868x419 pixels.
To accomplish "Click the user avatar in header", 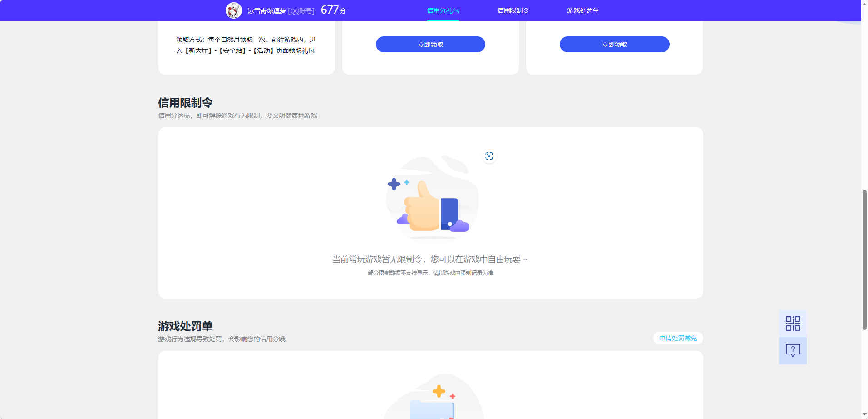I will [234, 10].
